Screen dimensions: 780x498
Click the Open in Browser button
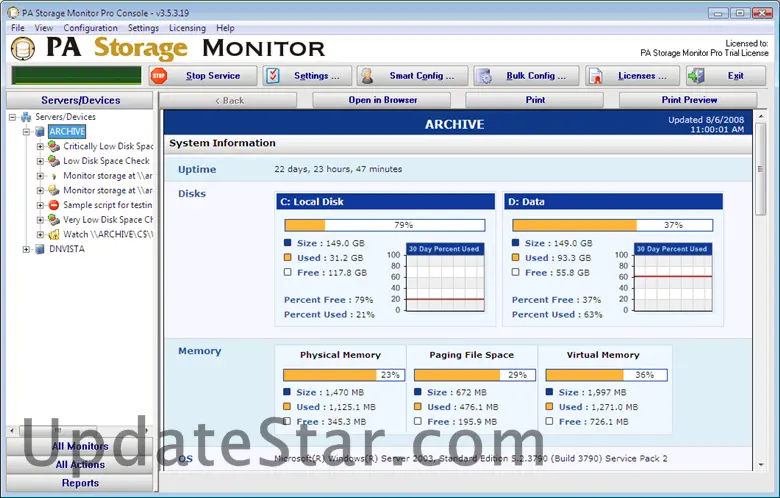click(x=382, y=100)
